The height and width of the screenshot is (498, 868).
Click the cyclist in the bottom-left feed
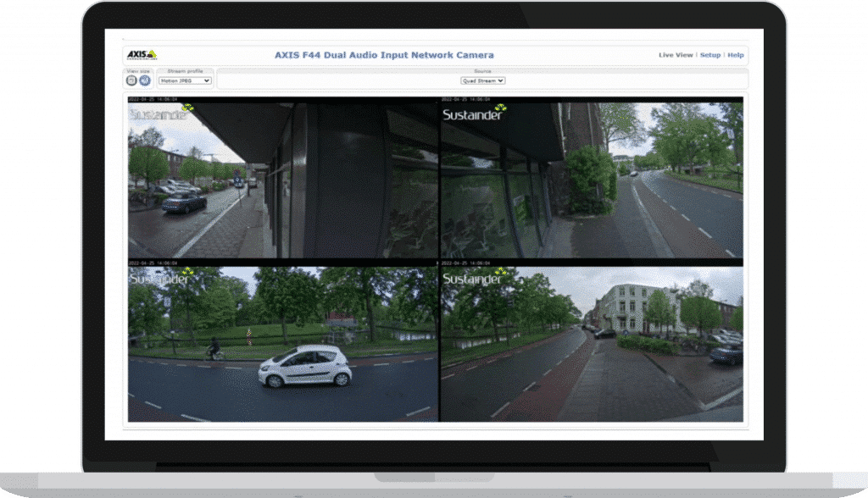[214, 348]
